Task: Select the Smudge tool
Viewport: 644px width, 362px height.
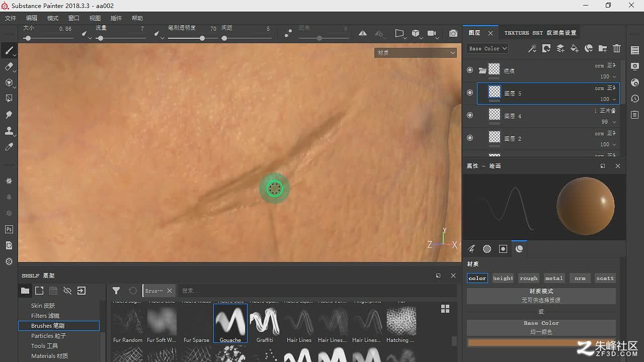Action: click(9, 115)
